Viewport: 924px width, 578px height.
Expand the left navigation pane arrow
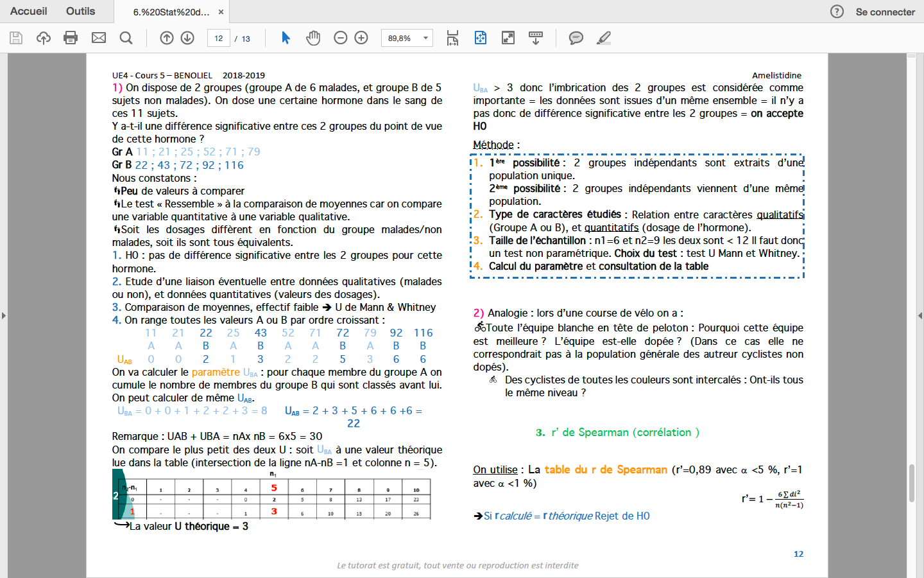[4, 315]
